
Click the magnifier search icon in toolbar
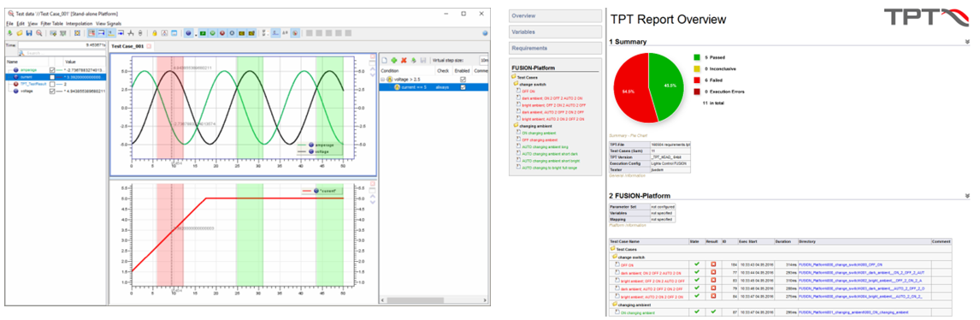38,33
